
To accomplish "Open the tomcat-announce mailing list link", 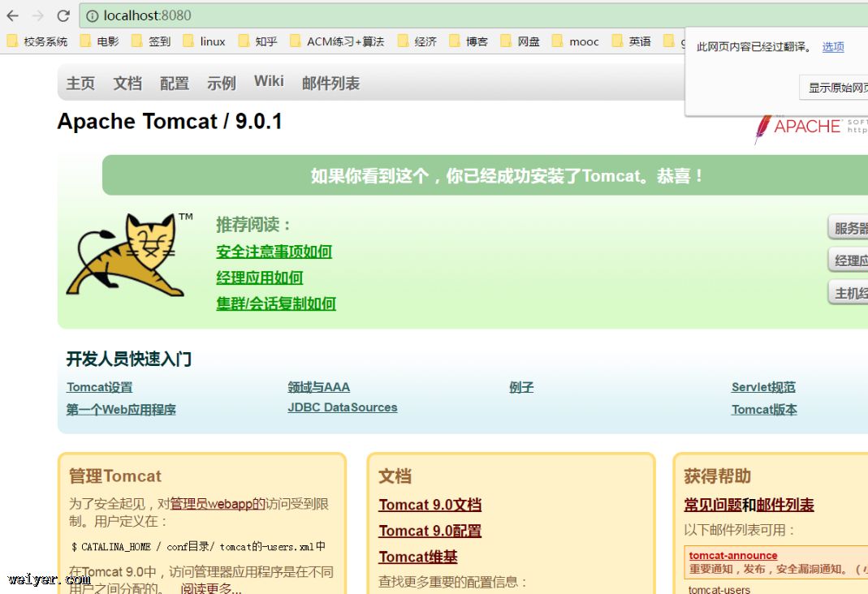I will pyautogui.click(x=733, y=555).
